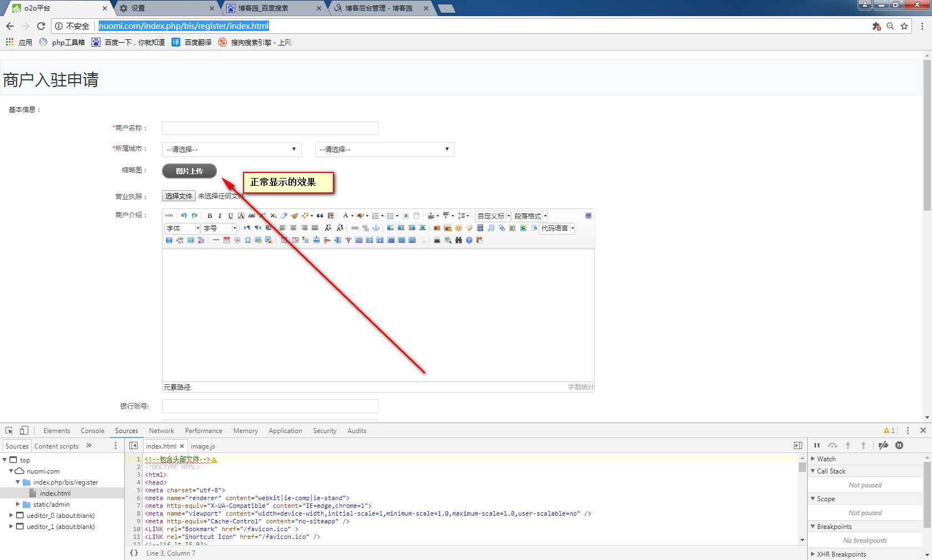Screen dimensions: 932x560
Task: Expand the Watch section
Action: [x=813, y=459]
